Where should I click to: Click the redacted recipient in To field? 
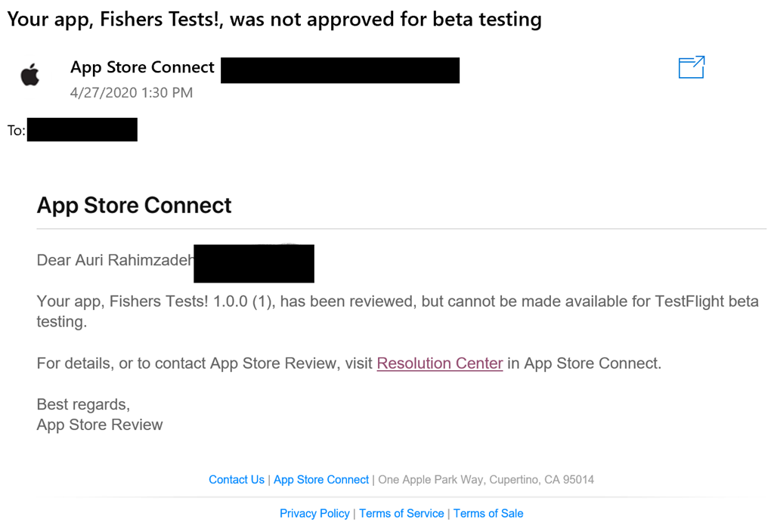coord(82,130)
